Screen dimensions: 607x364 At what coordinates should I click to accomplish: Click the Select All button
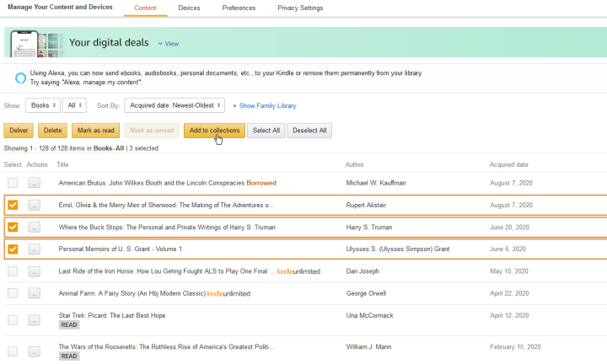266,131
